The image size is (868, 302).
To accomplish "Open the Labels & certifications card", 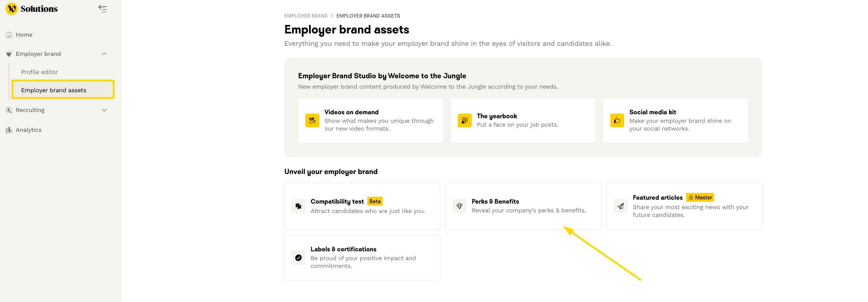I will (362, 258).
